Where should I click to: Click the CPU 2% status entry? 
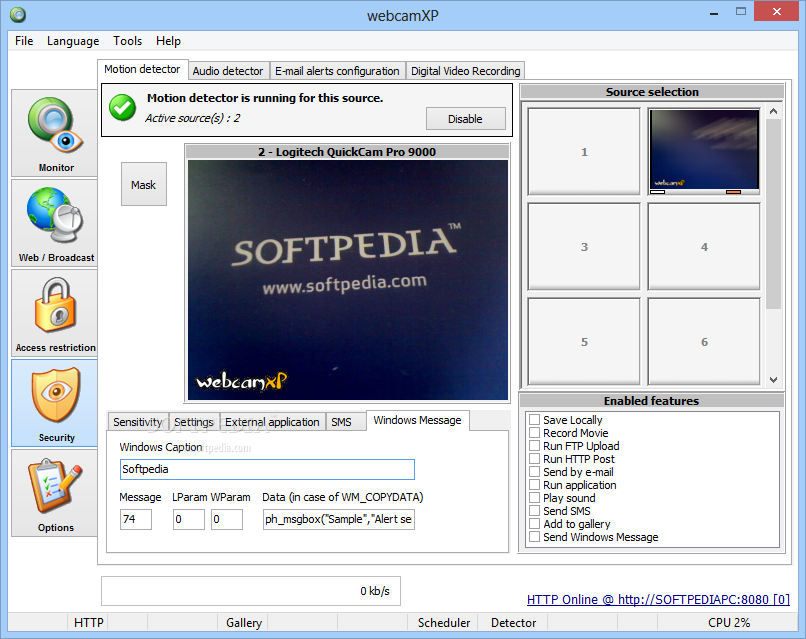pyautogui.click(x=729, y=623)
